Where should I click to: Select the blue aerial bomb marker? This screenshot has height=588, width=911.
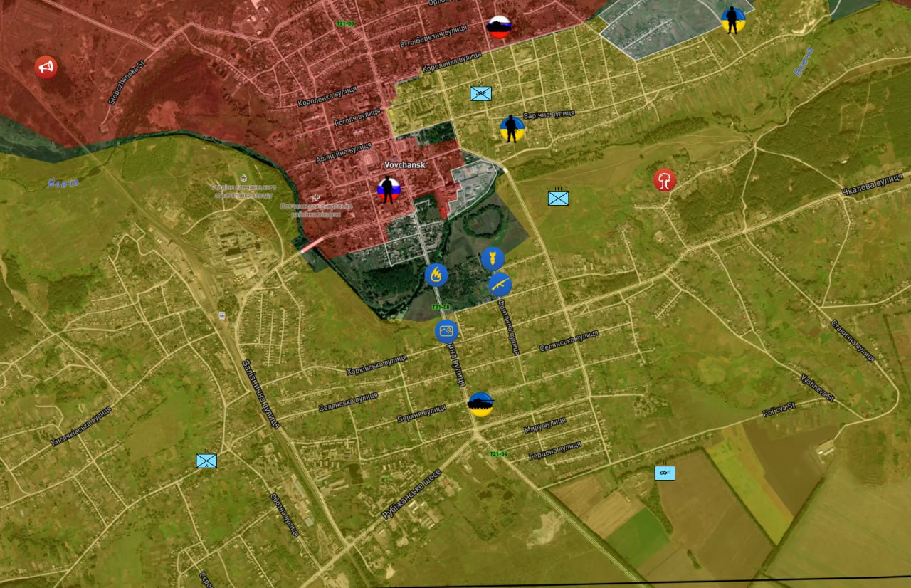coord(493,259)
